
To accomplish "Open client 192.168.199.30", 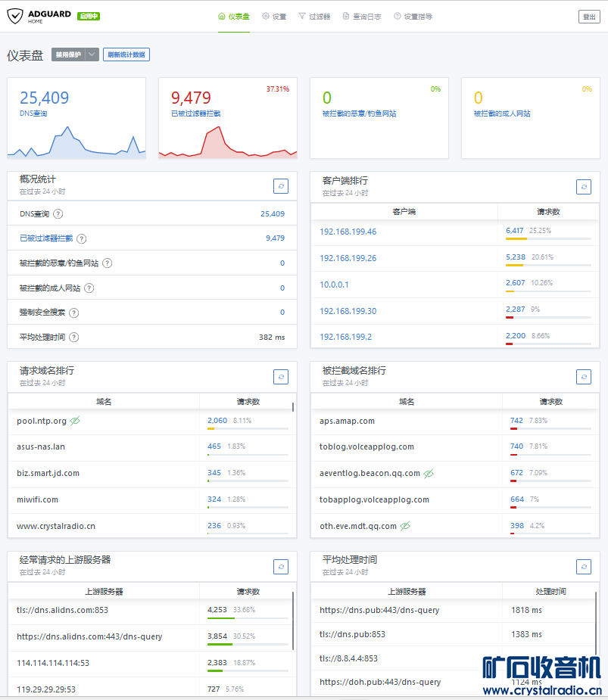I will [348, 311].
